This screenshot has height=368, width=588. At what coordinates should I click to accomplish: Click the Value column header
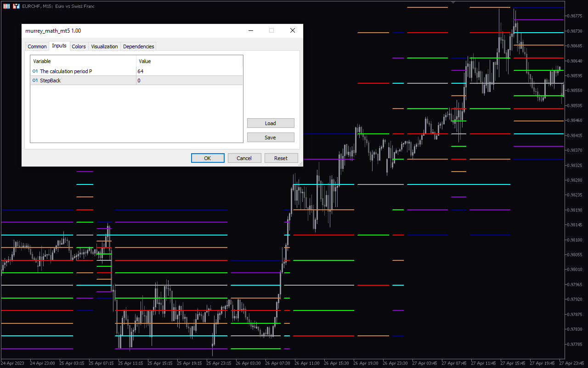tap(189, 61)
